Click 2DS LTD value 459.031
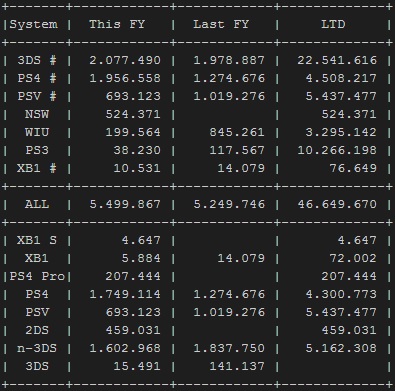The image size is (395, 391). (349, 330)
